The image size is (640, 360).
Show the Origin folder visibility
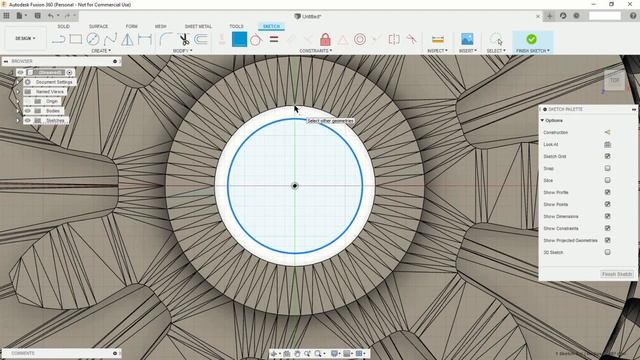27,101
